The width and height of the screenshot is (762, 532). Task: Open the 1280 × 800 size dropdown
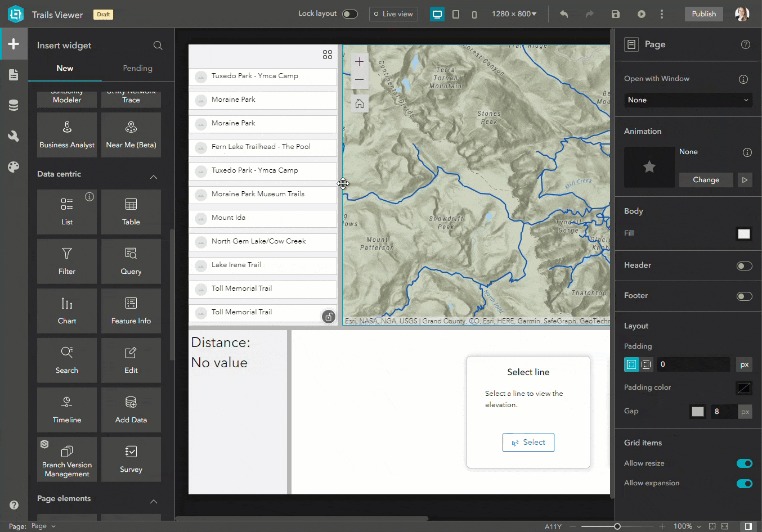coord(514,14)
